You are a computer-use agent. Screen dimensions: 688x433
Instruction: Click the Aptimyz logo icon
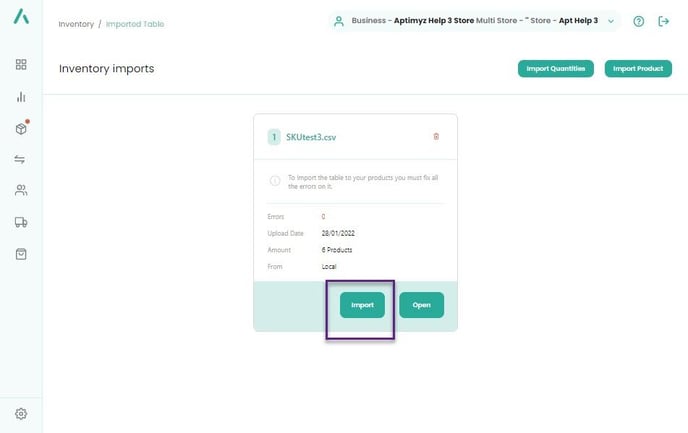click(21, 16)
